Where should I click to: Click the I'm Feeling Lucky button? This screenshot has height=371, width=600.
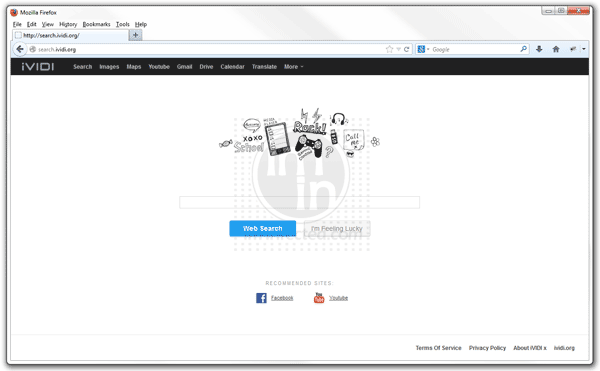point(337,228)
